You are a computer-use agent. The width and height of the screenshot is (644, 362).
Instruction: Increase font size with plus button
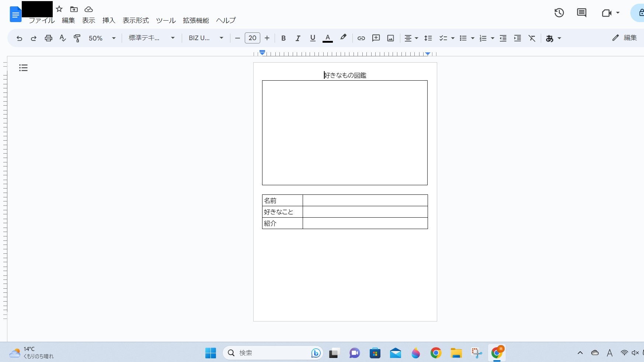(x=267, y=38)
